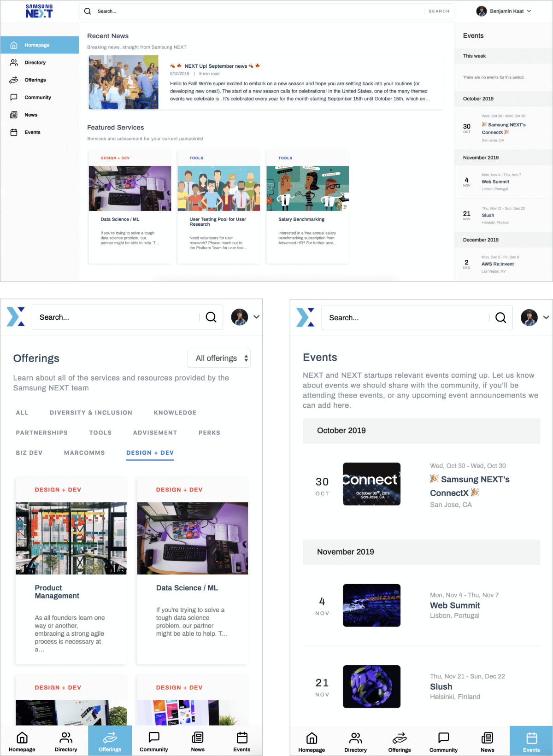Select the DESIGN + DEV filter tab
Image resolution: width=553 pixels, height=756 pixels.
point(150,453)
